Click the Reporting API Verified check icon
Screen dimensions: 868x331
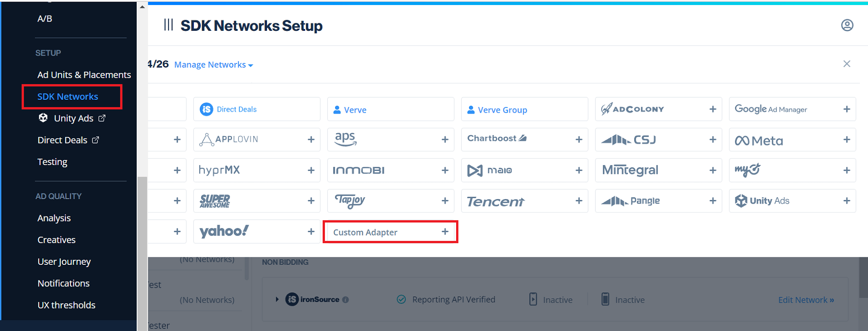(401, 299)
